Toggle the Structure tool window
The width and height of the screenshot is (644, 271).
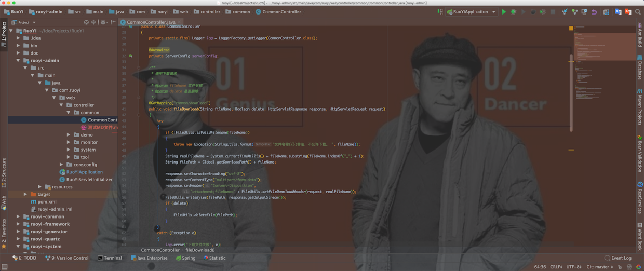point(4,171)
